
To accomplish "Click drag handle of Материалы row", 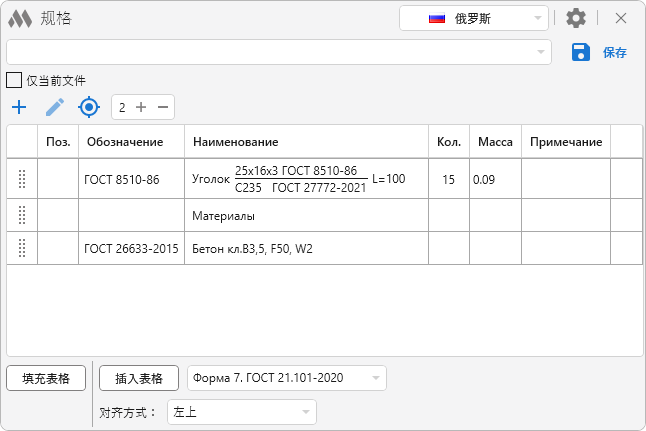I will click(x=22, y=215).
